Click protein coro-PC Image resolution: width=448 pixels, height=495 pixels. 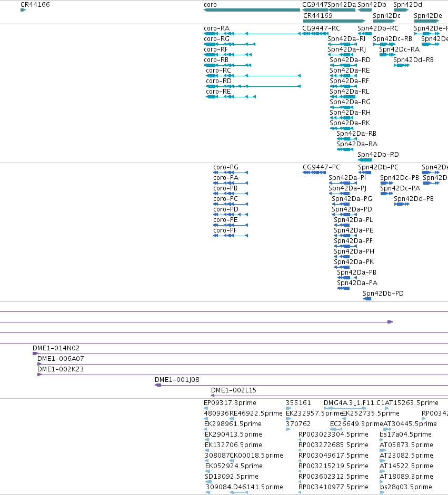(x=226, y=199)
